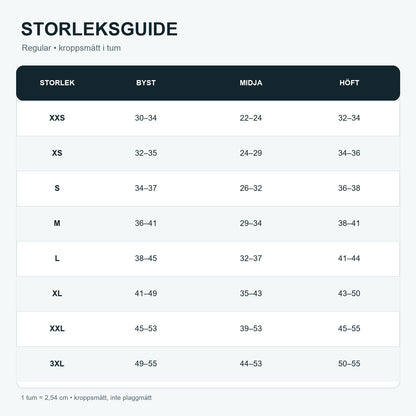The height and width of the screenshot is (416, 416).
Task: Select waist value 29–34 for M
Action: (251, 223)
